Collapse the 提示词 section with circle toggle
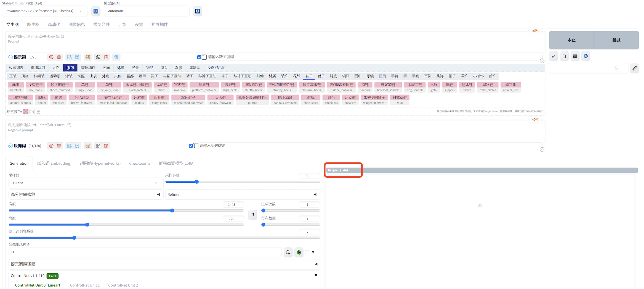This screenshot has height=289, width=644. pyautogui.click(x=10, y=57)
